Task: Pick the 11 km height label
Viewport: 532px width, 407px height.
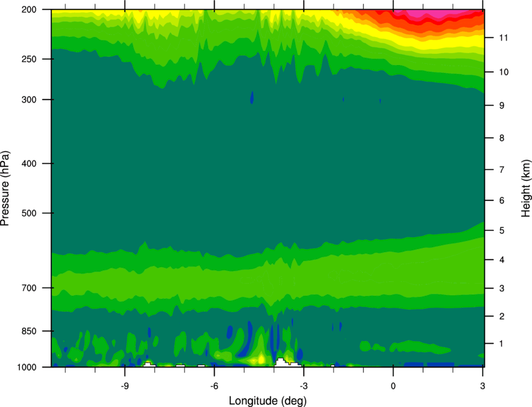Action: 503,38
